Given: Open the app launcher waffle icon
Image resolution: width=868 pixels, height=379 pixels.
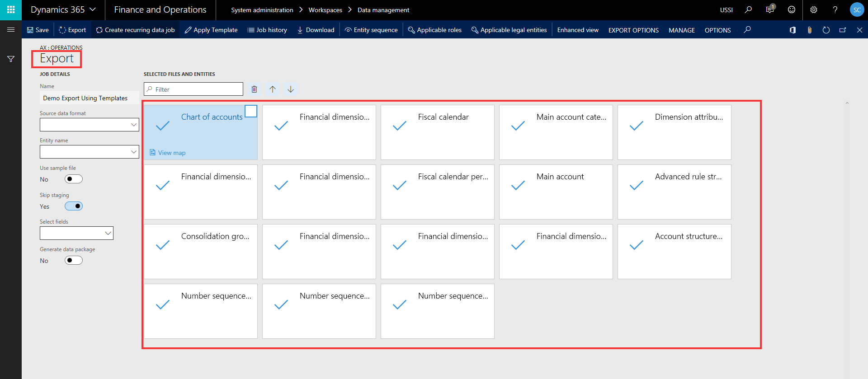Looking at the screenshot, I should pyautogui.click(x=11, y=10).
